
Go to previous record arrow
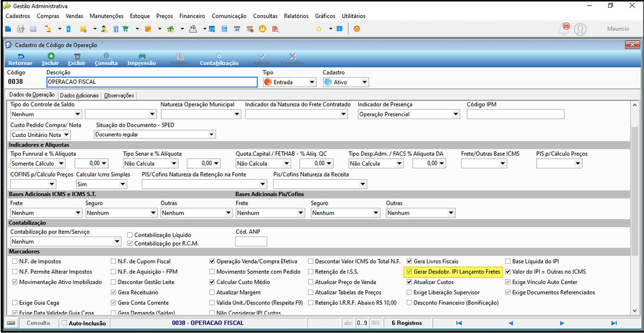[510, 323]
